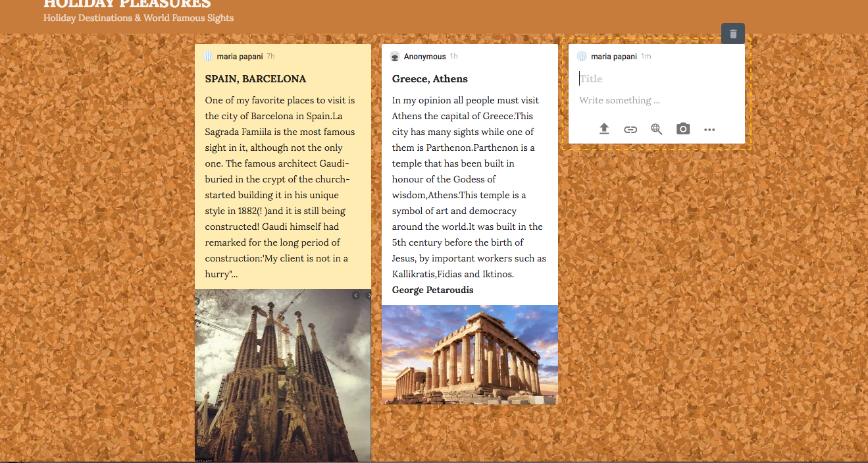This screenshot has width=868, height=463.
Task: Click the 'SPAIN, BARCELONA' post title
Action: (x=255, y=79)
